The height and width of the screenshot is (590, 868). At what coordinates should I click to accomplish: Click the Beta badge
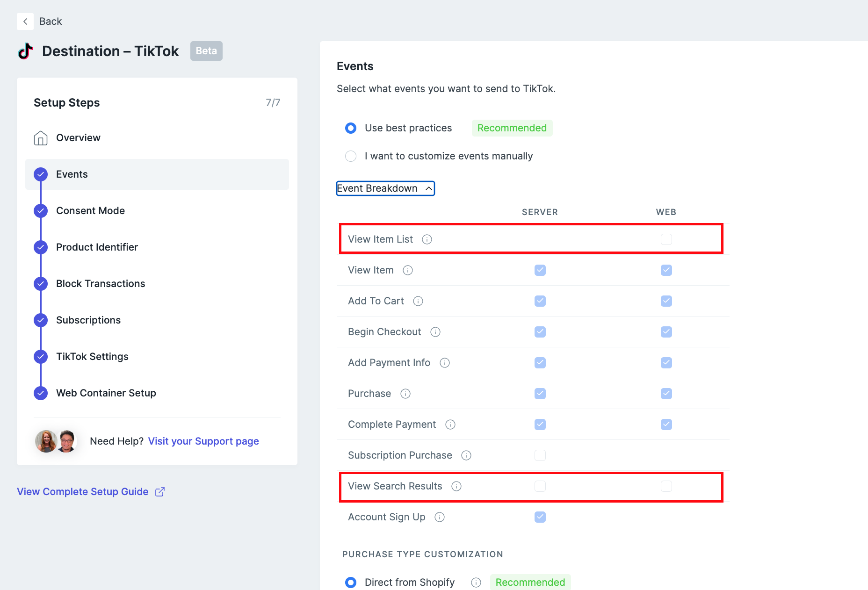pyautogui.click(x=206, y=51)
